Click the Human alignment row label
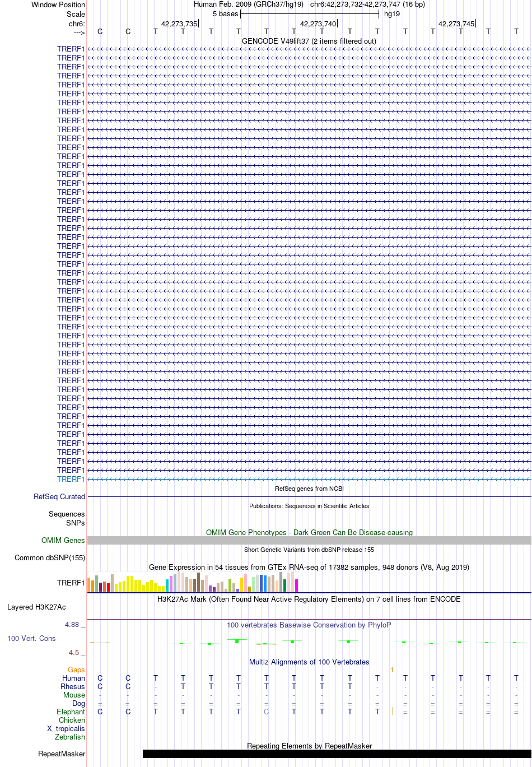532x767 pixels. pyautogui.click(x=73, y=678)
